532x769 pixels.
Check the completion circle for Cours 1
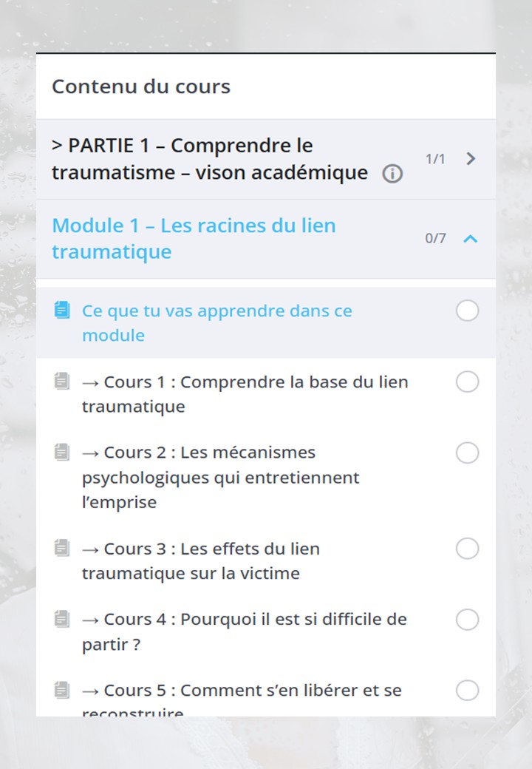coord(467,382)
